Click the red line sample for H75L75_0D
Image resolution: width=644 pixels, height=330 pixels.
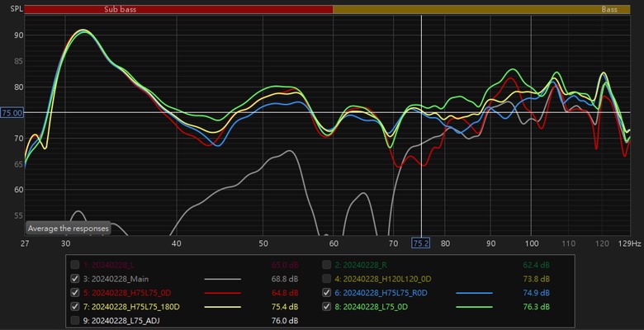coord(222,293)
